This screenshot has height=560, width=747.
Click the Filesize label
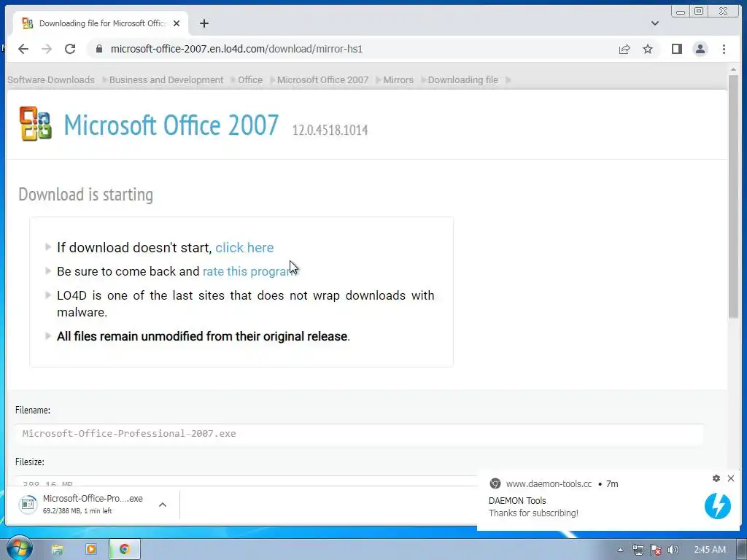tap(29, 462)
